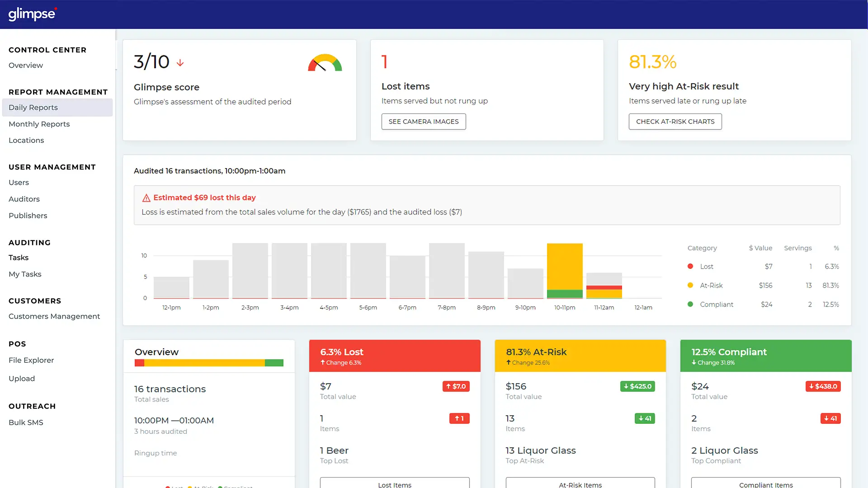This screenshot has width=868, height=488.
Task: Go to Customers Management page
Action: tap(54, 316)
